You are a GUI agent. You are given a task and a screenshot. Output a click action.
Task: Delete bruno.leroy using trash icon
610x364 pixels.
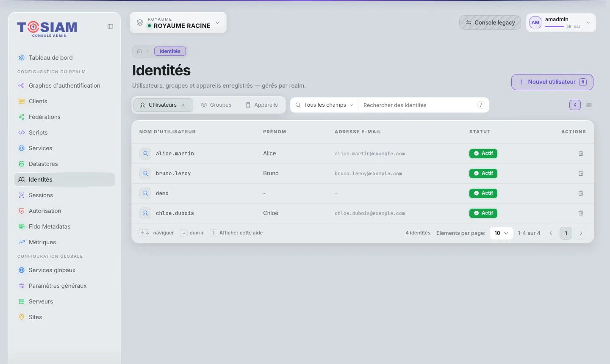pos(581,174)
